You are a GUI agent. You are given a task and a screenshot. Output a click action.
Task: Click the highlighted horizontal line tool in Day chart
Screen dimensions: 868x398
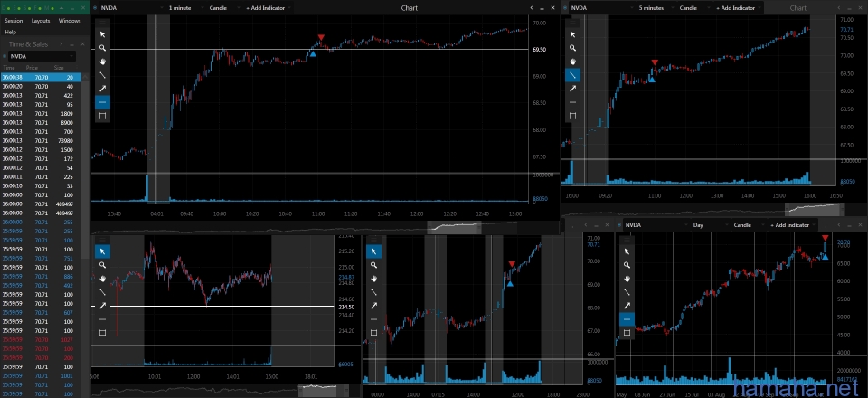pos(627,319)
